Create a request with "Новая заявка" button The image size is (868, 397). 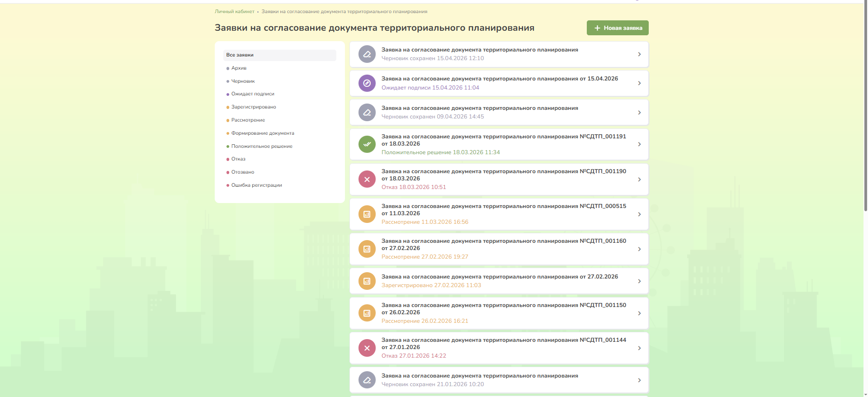(x=618, y=28)
